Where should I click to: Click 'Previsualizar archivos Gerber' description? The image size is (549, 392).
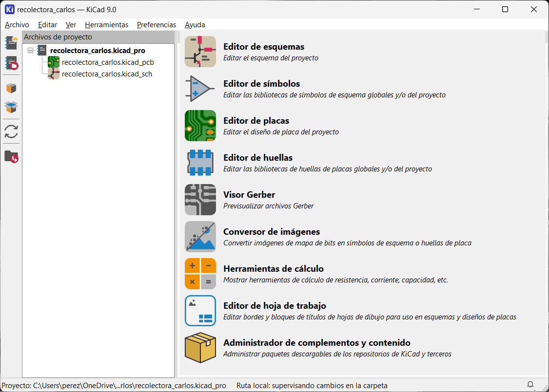[269, 206]
